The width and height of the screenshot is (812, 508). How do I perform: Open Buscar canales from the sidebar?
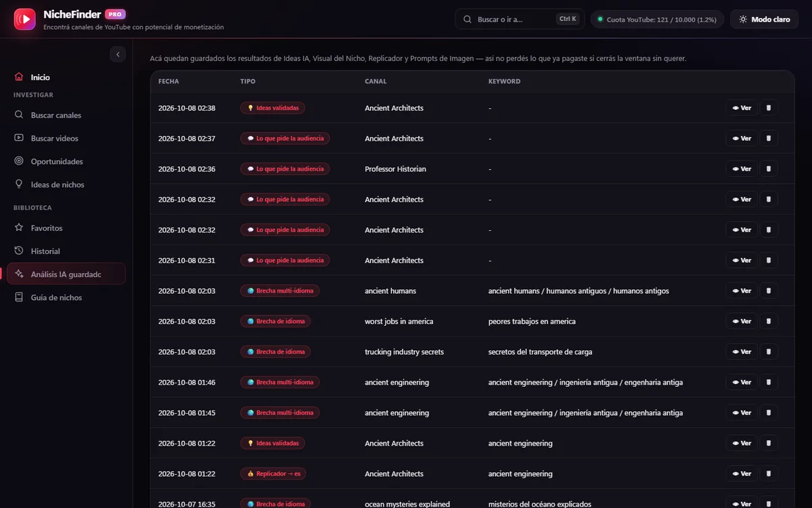click(x=66, y=115)
